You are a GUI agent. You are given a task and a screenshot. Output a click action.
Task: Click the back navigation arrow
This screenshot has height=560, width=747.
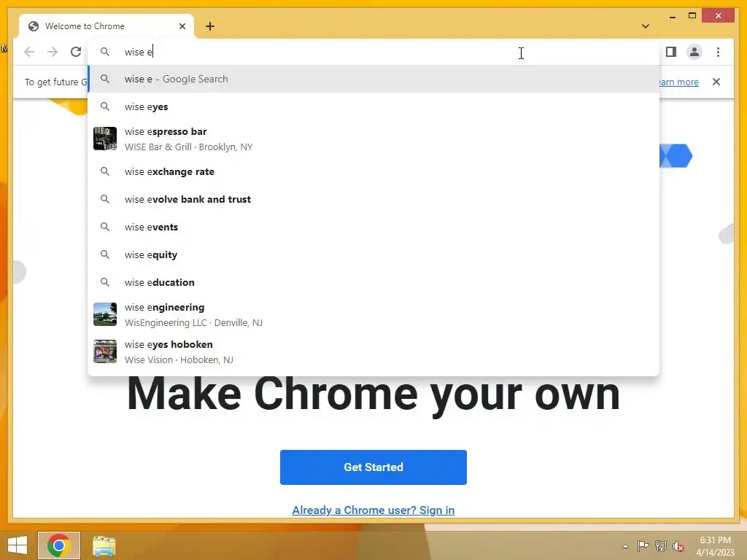click(29, 52)
